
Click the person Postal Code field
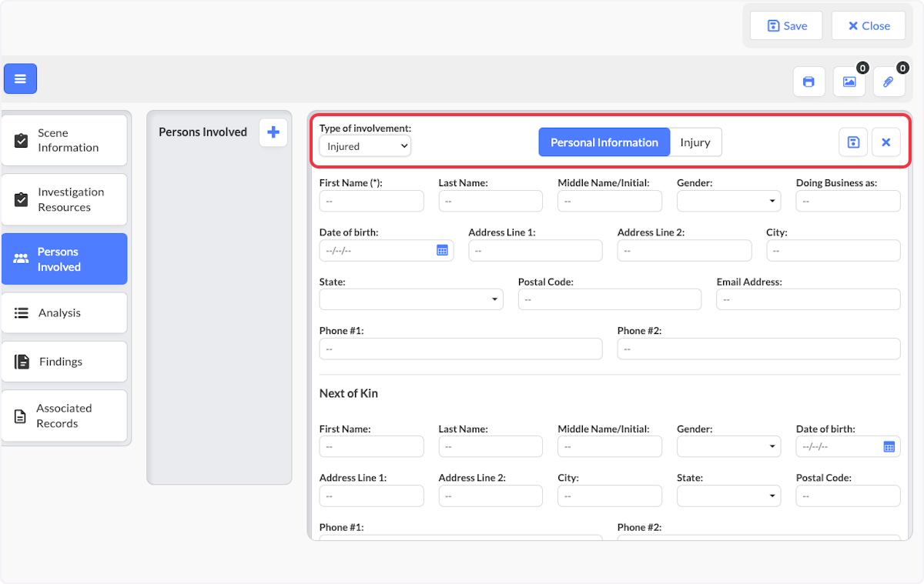[x=610, y=299]
